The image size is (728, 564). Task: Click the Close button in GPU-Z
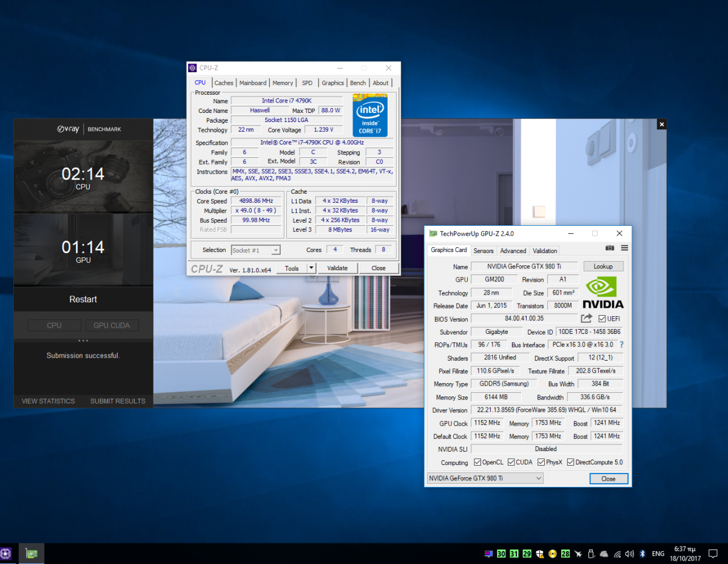(x=608, y=478)
